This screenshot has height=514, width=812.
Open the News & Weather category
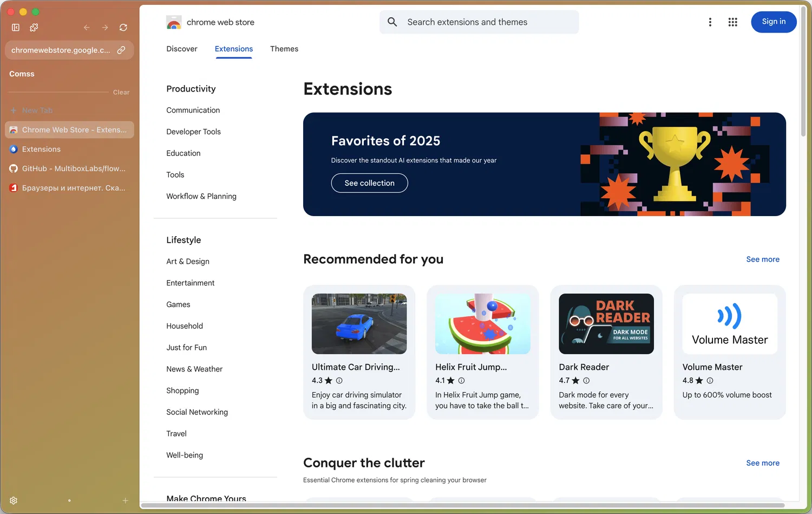pos(194,369)
